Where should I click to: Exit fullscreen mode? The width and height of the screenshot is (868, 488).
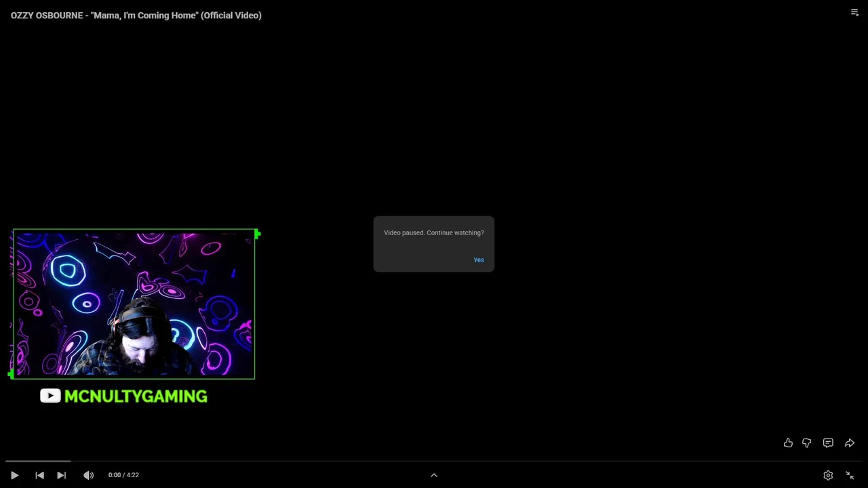(850, 475)
